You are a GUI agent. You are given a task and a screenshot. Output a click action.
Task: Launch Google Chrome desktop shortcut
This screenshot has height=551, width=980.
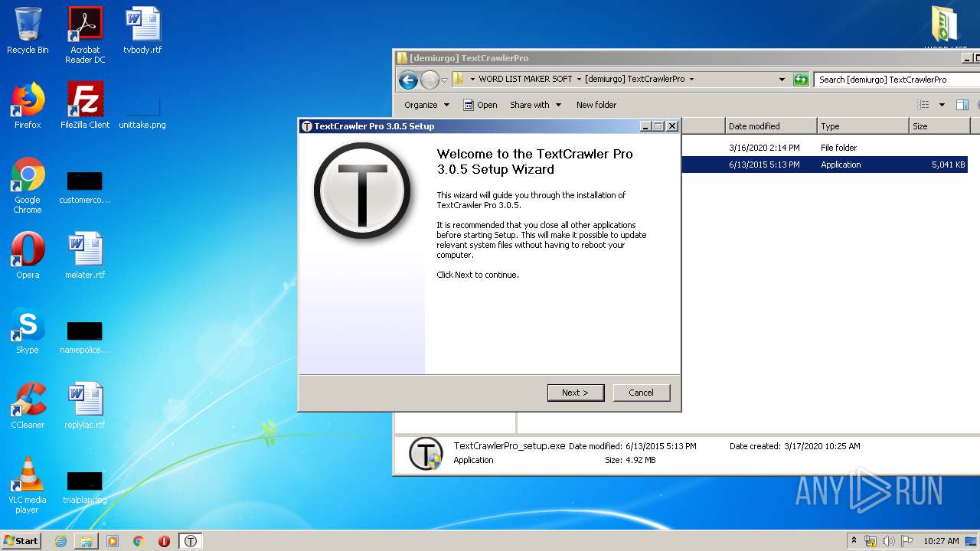(x=28, y=185)
